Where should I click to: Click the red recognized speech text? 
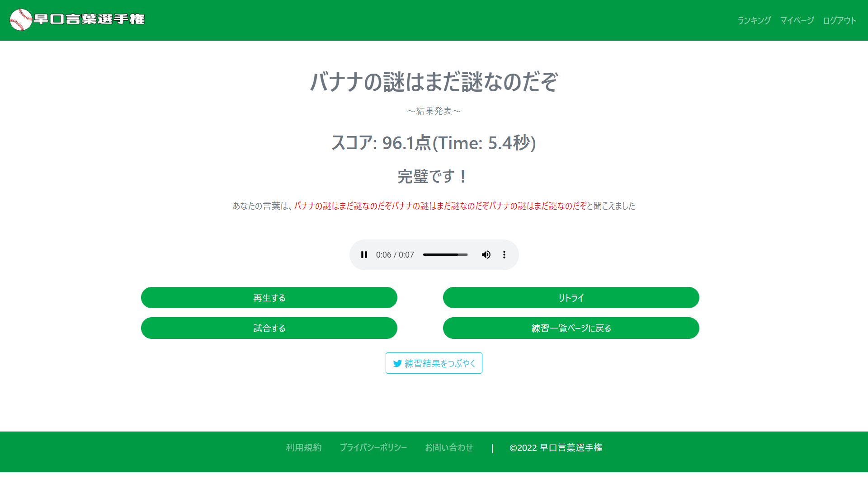[440, 206]
